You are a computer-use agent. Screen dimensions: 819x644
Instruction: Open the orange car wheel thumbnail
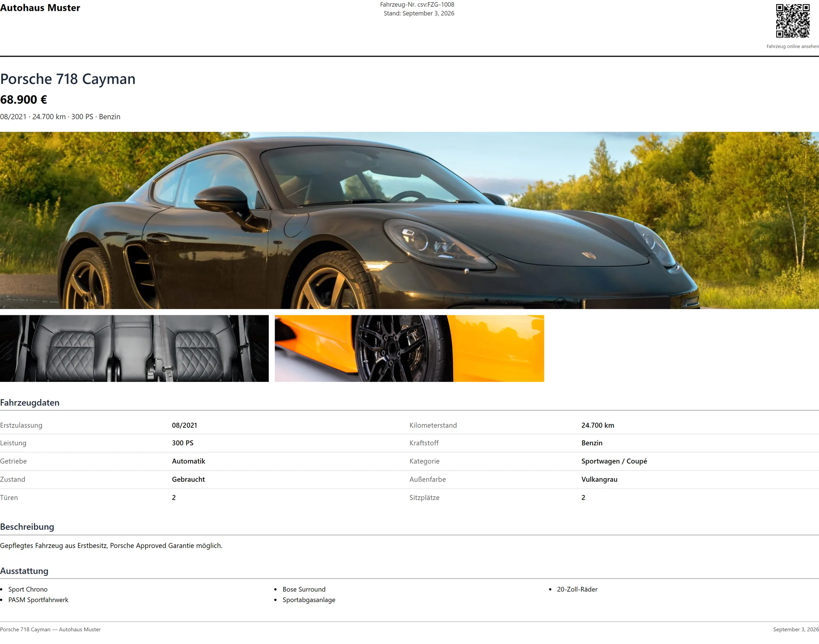(409, 348)
